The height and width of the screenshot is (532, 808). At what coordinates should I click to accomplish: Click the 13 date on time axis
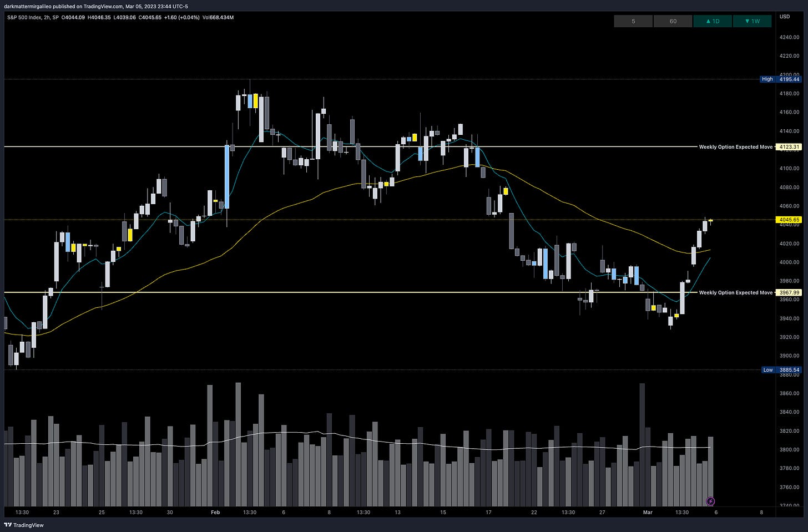click(397, 513)
